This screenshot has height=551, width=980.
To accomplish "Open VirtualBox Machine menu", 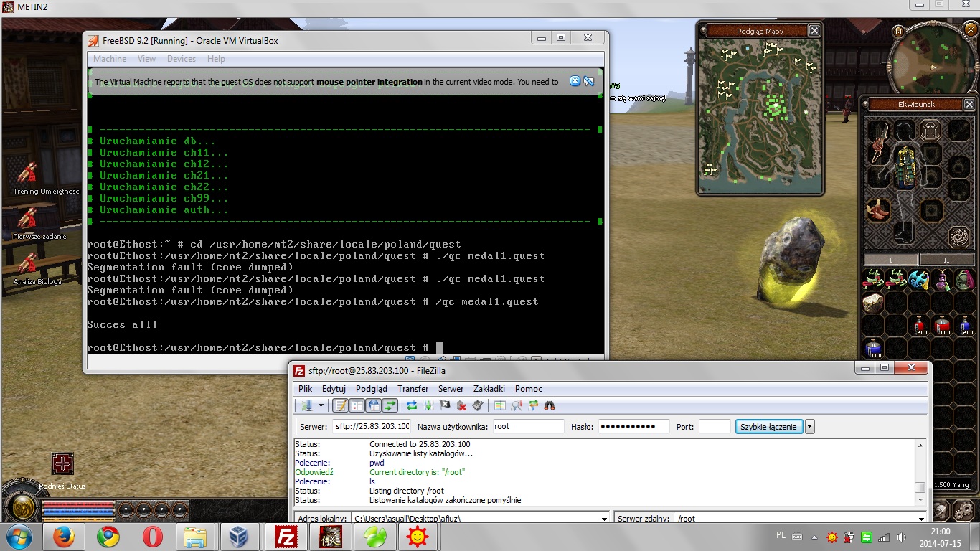I will click(110, 59).
